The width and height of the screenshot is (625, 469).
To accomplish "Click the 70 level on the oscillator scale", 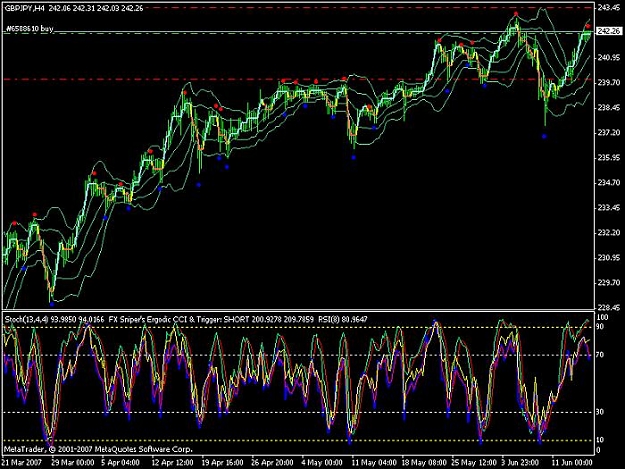I will (600, 355).
